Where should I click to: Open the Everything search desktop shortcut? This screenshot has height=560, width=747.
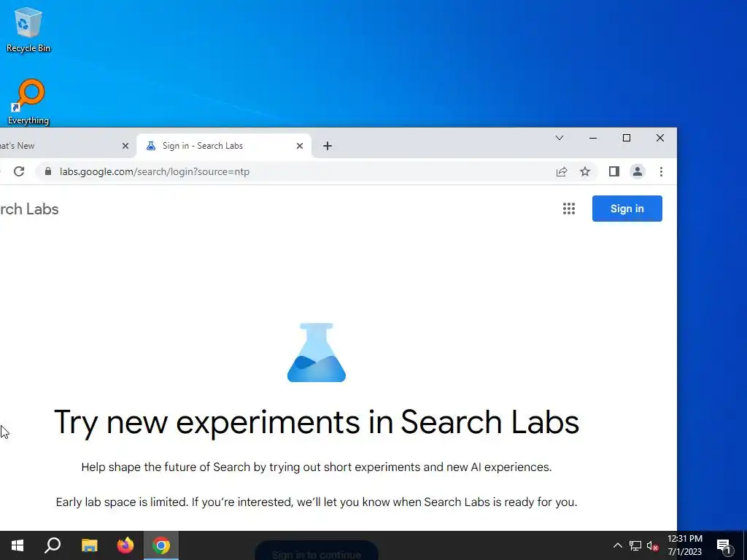(x=28, y=101)
